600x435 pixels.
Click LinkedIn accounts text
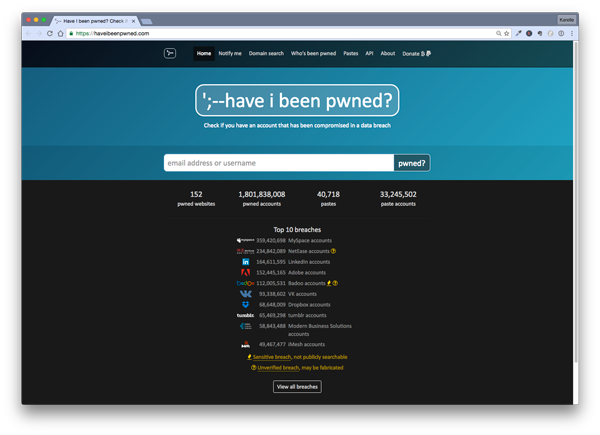coord(309,262)
